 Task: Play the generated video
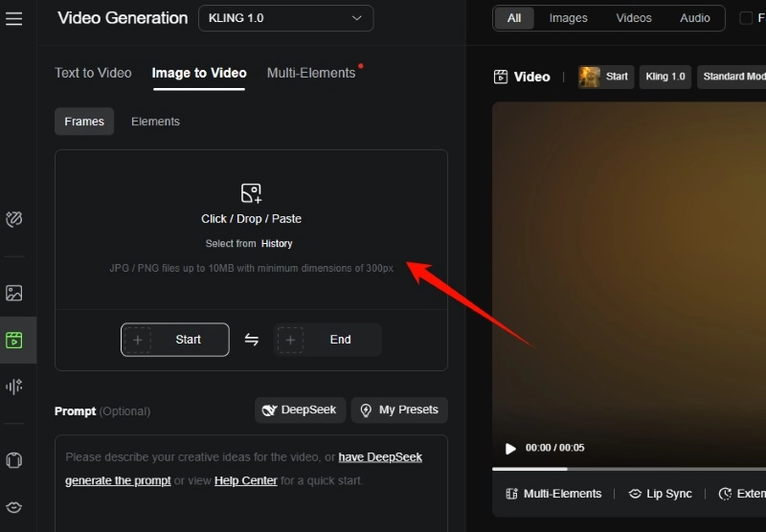[510, 449]
